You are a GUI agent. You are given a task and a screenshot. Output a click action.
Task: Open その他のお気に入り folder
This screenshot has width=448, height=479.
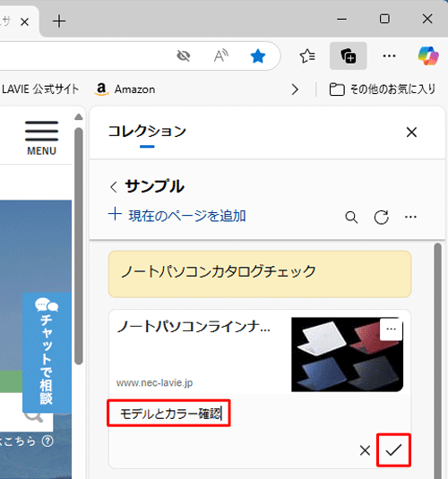[383, 90]
